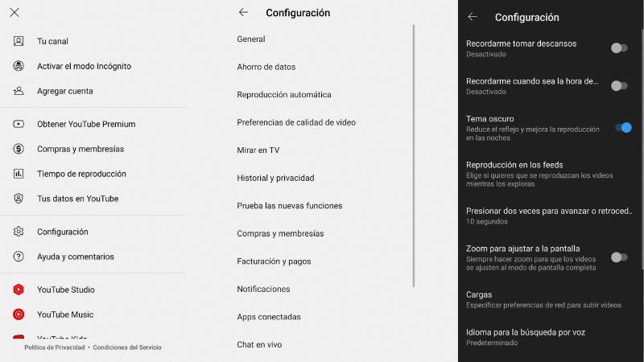Open the Política de Privacidad link
644x362 pixels.
point(56,348)
